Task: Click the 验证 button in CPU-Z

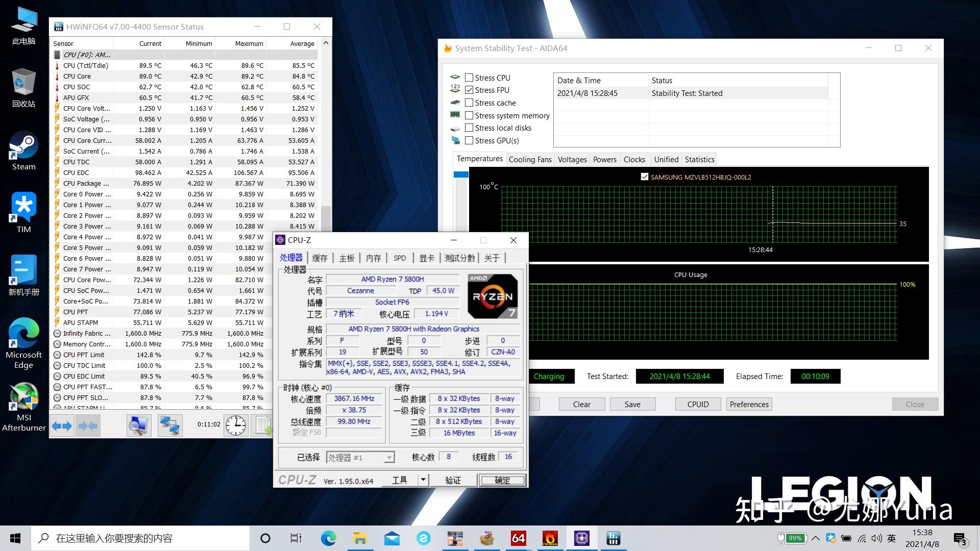Action: (x=453, y=480)
